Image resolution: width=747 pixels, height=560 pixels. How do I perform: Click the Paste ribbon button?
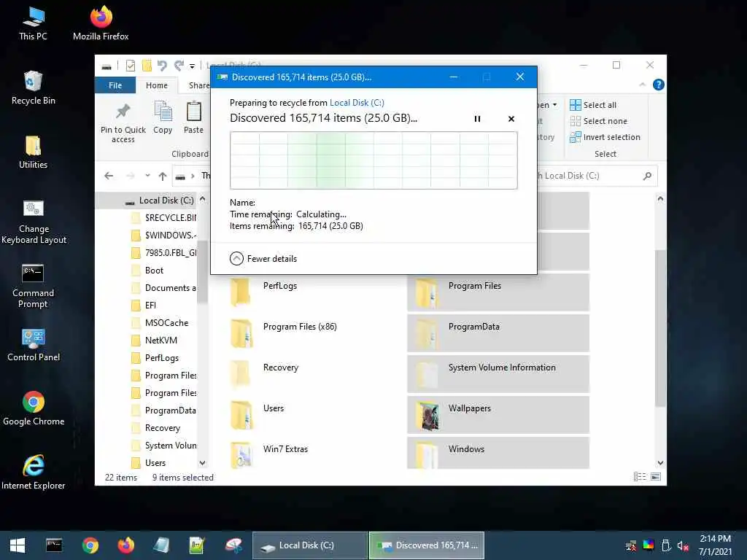193,118
